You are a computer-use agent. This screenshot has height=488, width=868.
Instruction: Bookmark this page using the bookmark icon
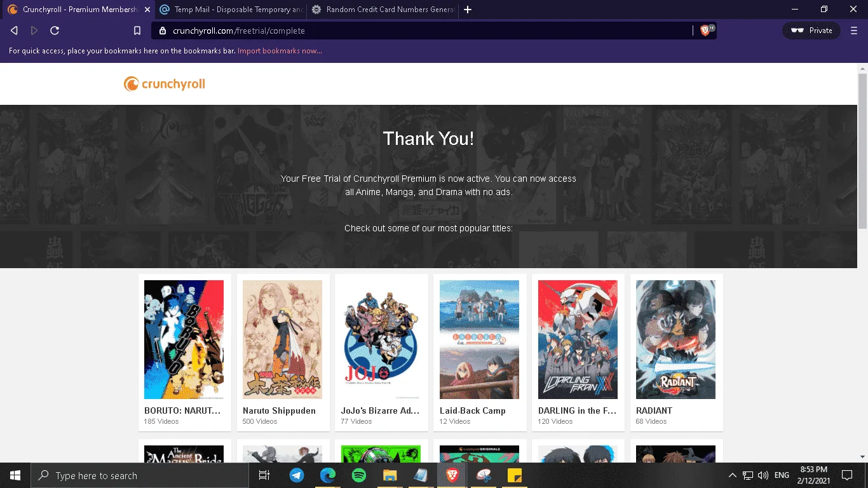click(137, 30)
